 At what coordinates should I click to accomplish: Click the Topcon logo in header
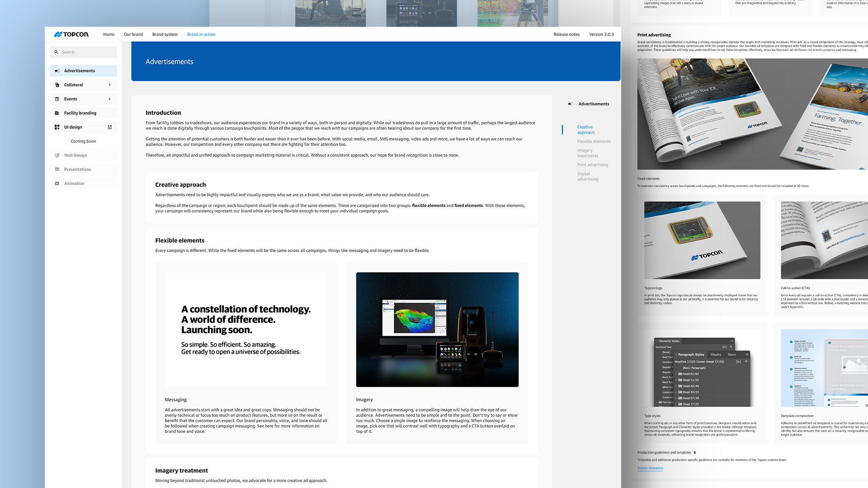click(x=71, y=34)
